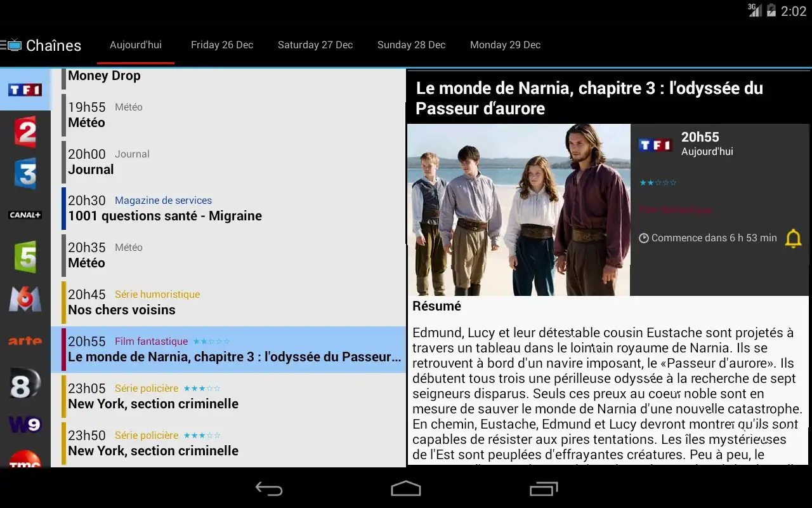
Task: Switch to the Saturday 27 Dec tab
Action: pyautogui.click(x=315, y=45)
